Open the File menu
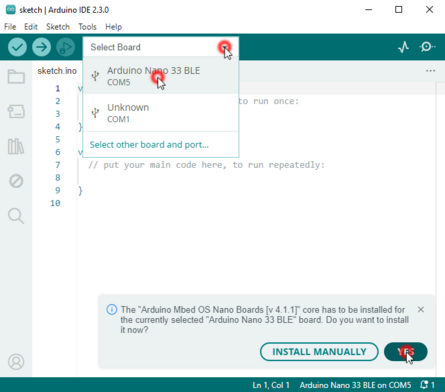The image size is (445, 392). (x=10, y=27)
